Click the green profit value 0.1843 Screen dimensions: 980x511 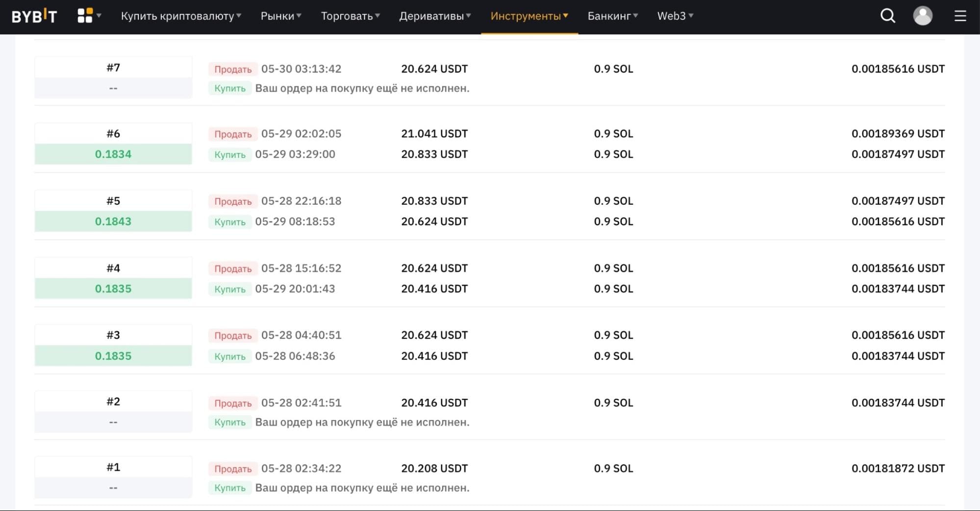(113, 221)
